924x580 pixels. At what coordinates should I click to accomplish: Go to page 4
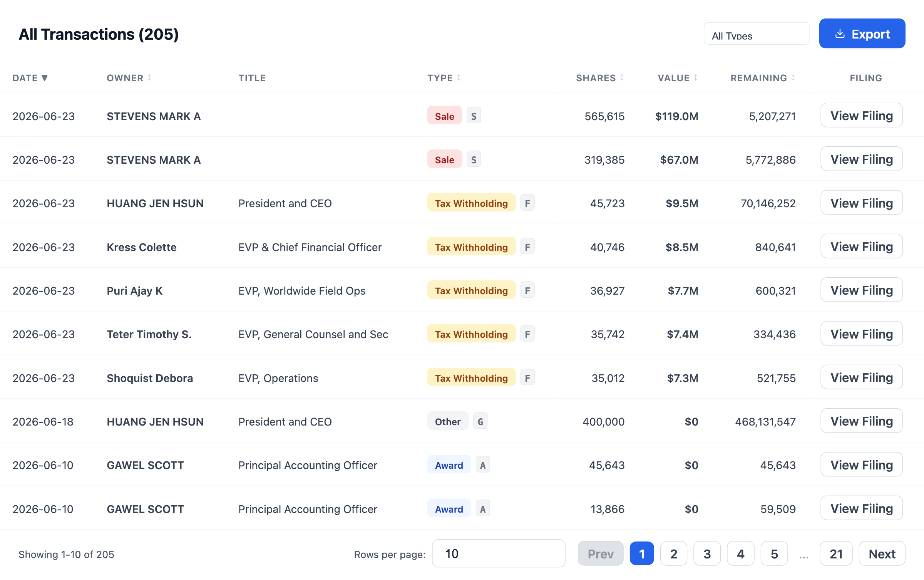[741, 554]
